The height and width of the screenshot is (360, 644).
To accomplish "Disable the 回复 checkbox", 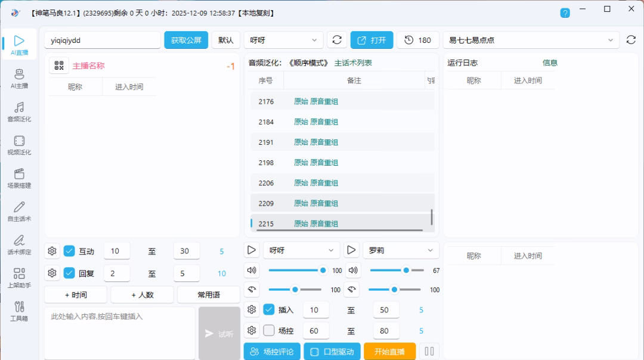I will point(69,273).
